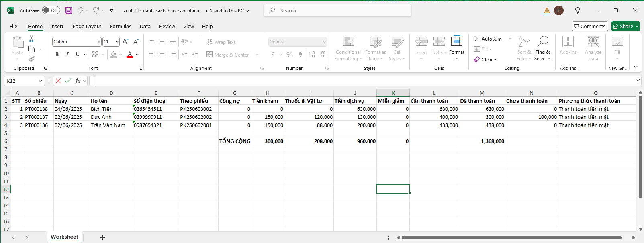
Task: Open the File menu
Action: (x=13, y=26)
